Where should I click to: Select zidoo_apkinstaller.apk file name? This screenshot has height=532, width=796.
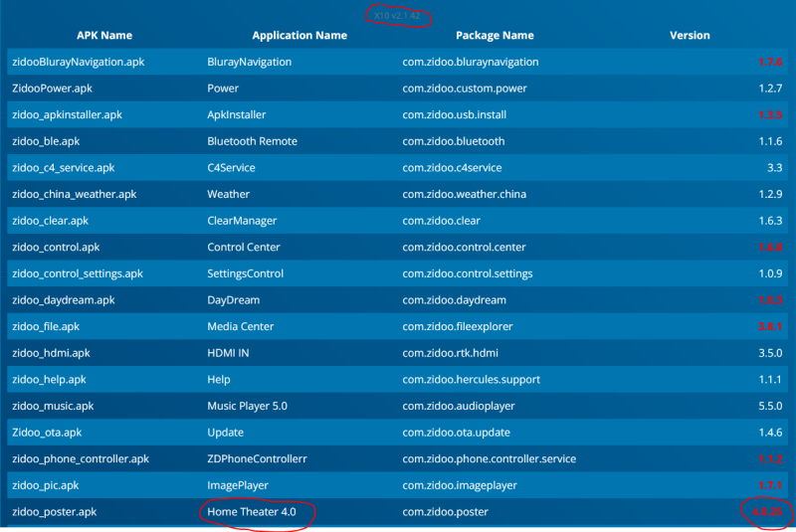coord(67,114)
